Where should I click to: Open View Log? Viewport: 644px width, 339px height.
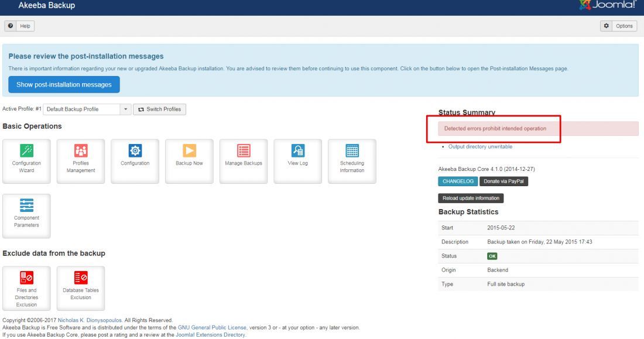(x=297, y=161)
